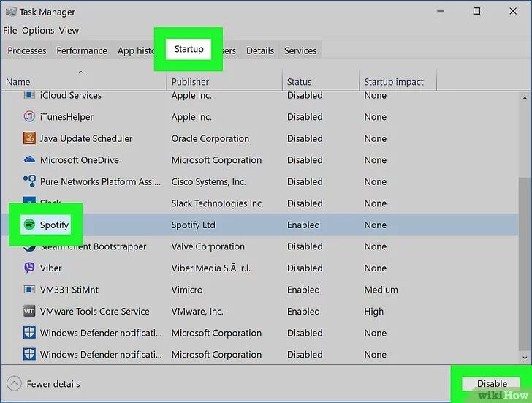The width and height of the screenshot is (532, 403).
Task: Click the green Spotify icon
Action: tap(29, 225)
